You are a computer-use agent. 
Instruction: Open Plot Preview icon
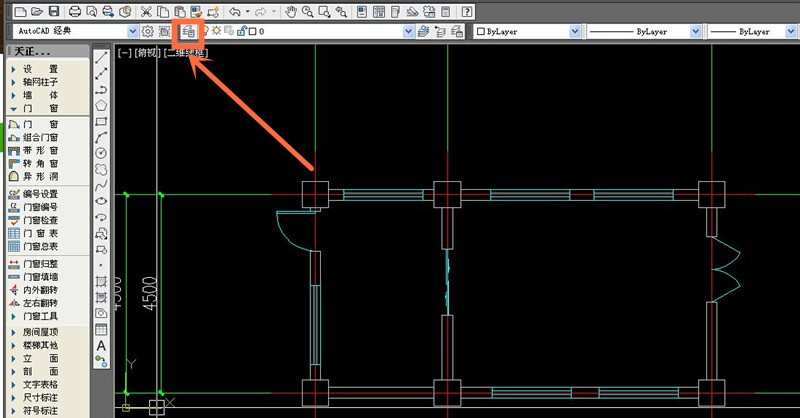(91, 11)
